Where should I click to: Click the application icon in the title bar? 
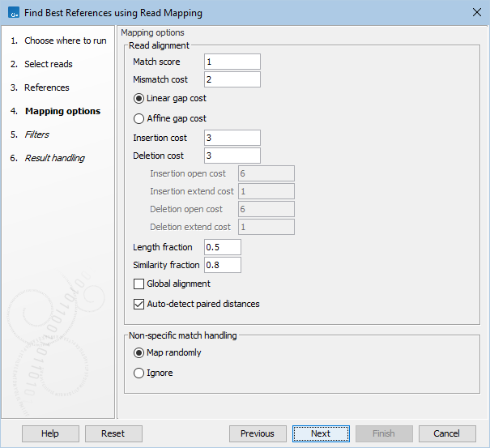[13, 13]
